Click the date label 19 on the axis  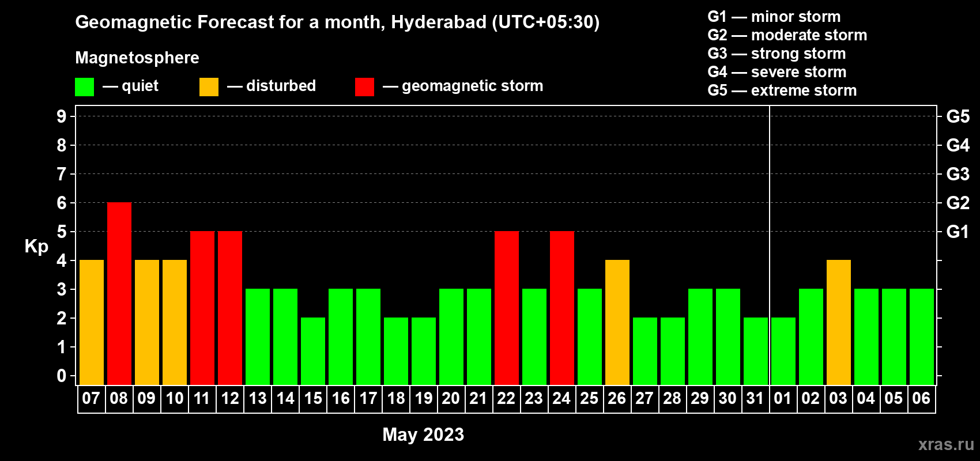pyautogui.click(x=424, y=398)
